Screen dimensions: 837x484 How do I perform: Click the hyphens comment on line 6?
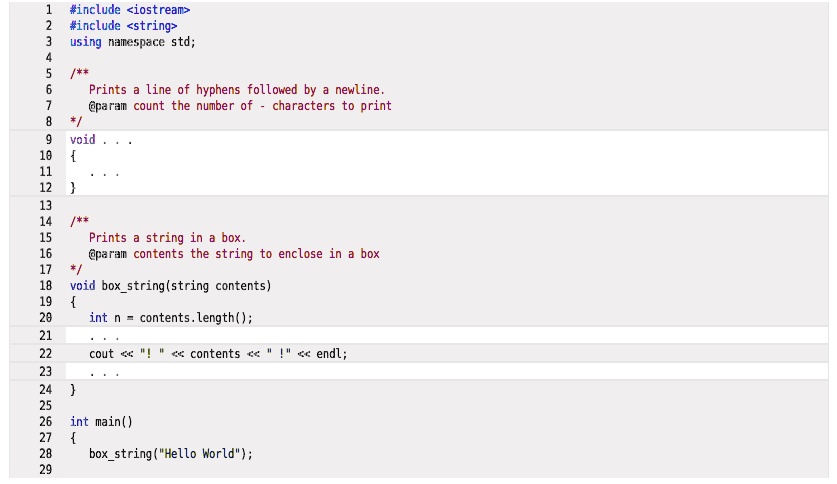point(236,90)
